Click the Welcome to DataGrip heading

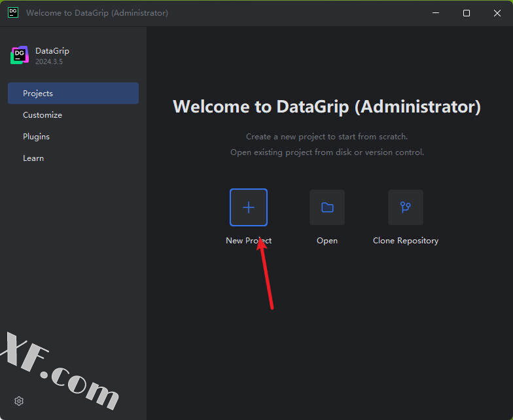[327, 107]
